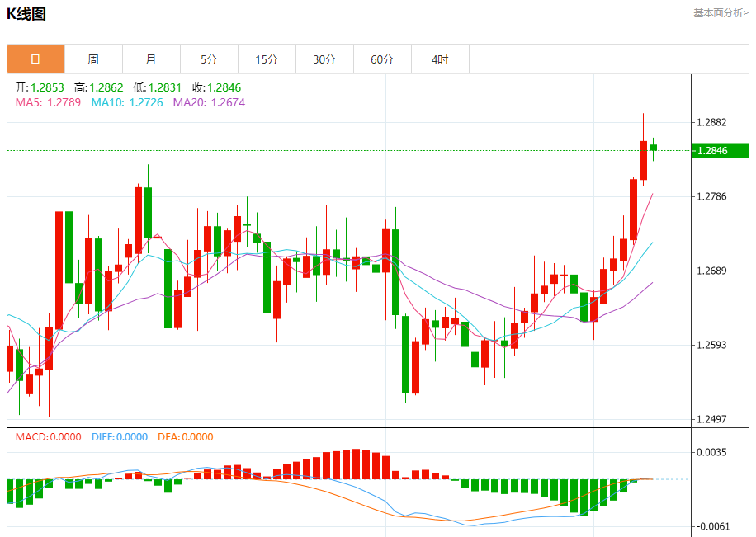Click the tallest red candle near 1.2882
756x537 pixels.
tap(643, 161)
